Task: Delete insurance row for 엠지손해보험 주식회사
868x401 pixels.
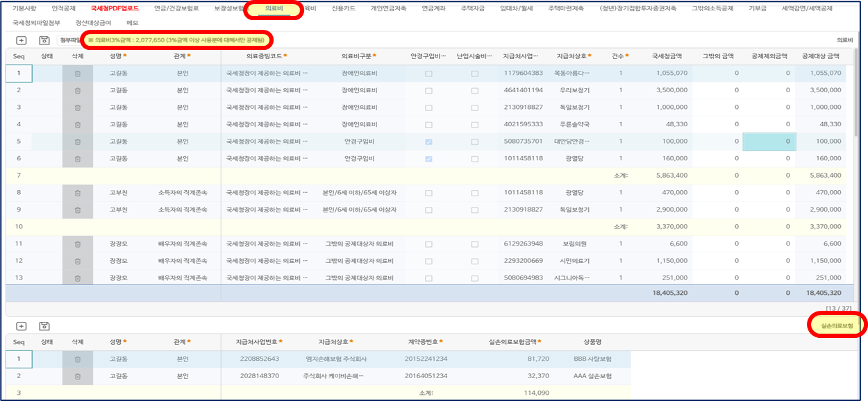Action: tap(78, 359)
